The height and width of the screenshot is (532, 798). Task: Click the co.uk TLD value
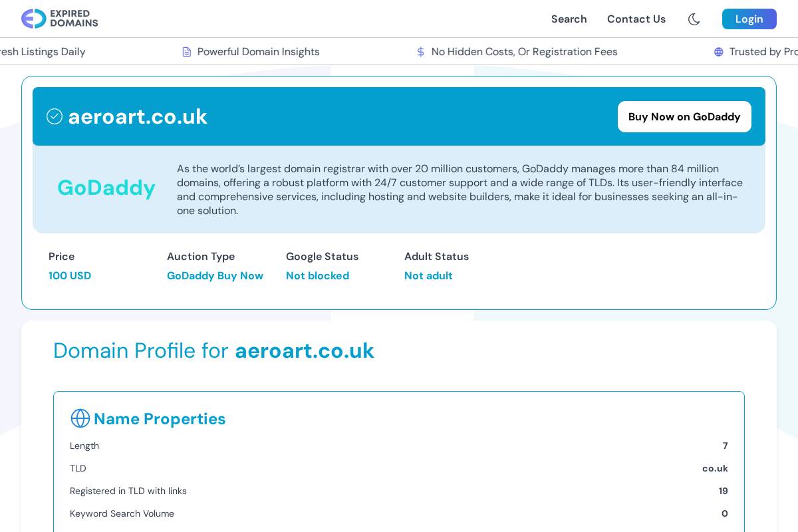click(715, 468)
